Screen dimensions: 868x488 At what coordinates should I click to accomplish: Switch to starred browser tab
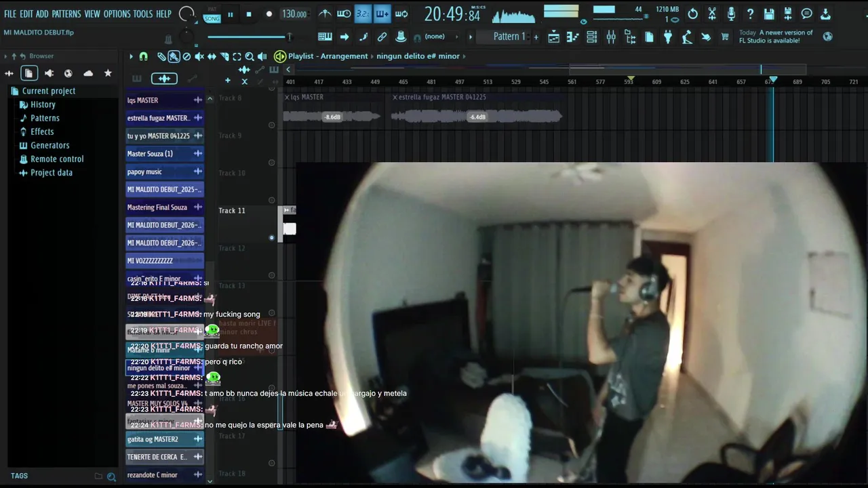coord(108,73)
